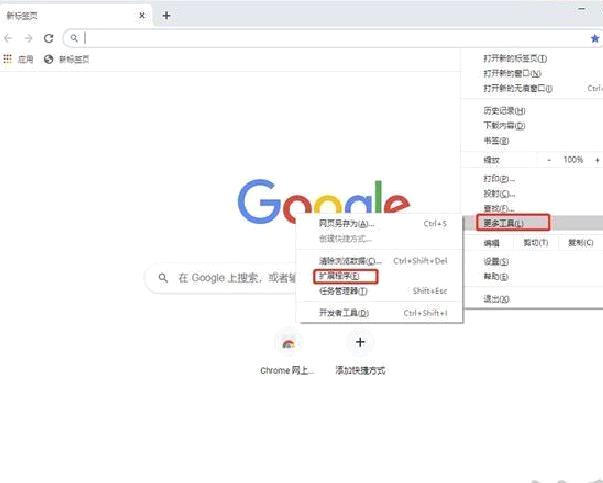Image resolution: width=603 pixels, height=483 pixels.
Task: Open the Chrome 网上 store shortcut tile
Action: (288, 352)
